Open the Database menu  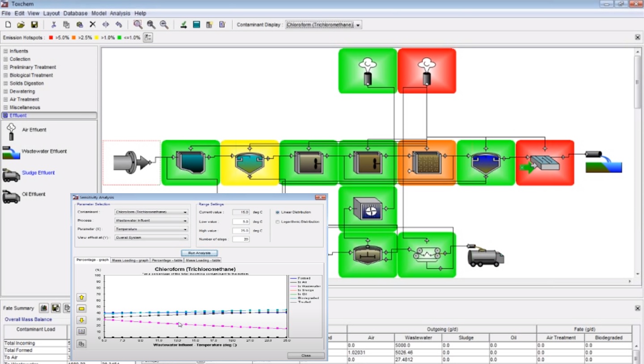(76, 13)
